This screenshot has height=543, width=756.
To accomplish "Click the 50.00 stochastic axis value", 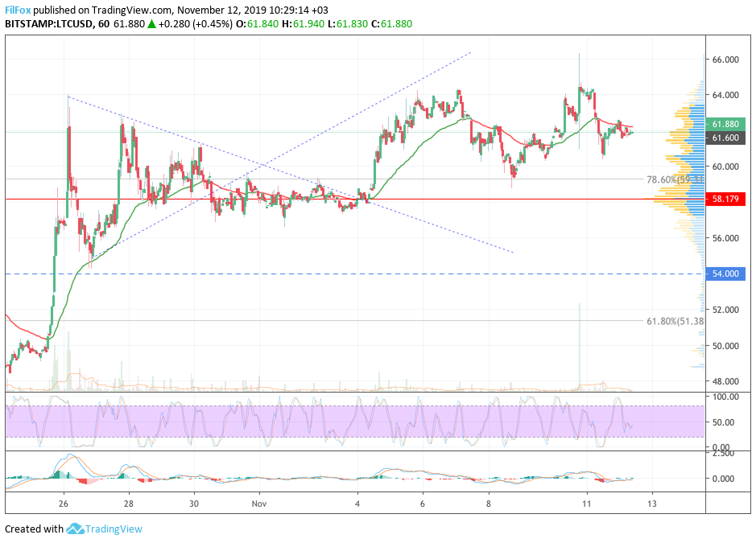I will (724, 422).
